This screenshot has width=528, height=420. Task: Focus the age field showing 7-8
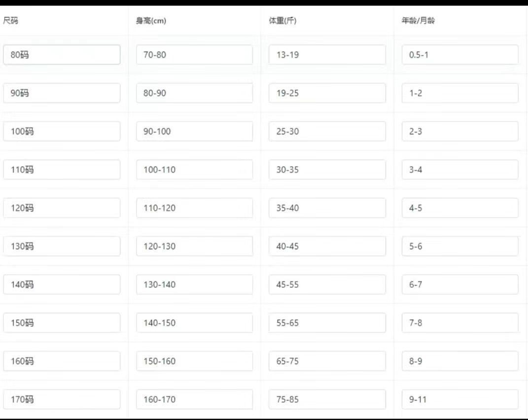459,323
